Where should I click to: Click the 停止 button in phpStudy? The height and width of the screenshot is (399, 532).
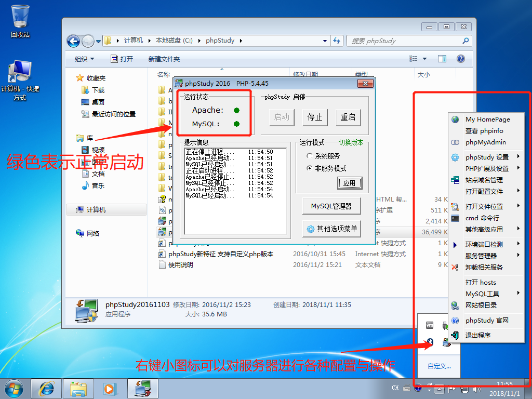click(x=314, y=117)
